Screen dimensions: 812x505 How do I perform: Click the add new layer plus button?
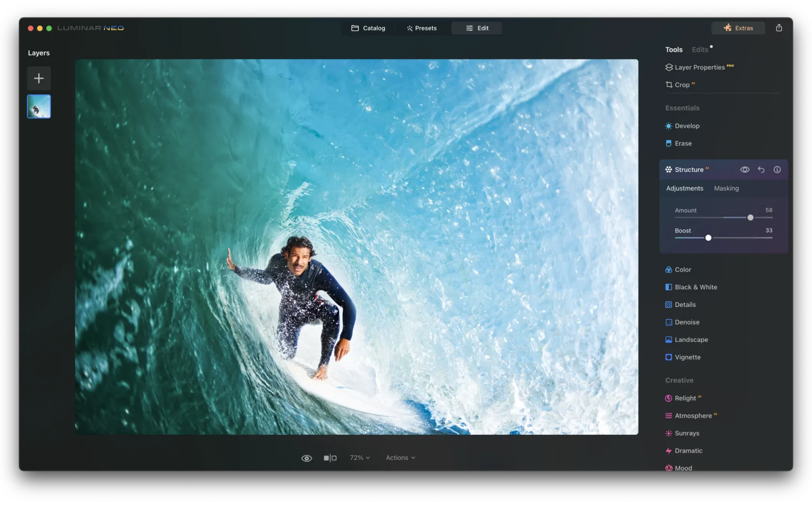39,78
